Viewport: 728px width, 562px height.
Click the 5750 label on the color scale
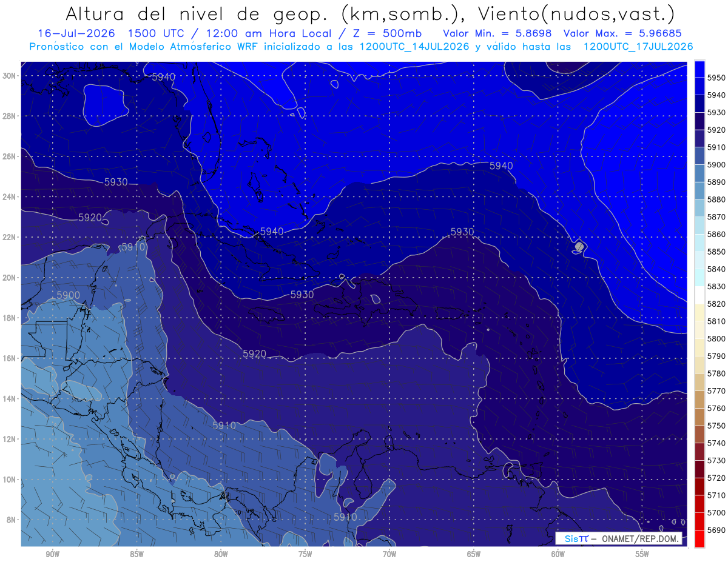[x=716, y=426]
